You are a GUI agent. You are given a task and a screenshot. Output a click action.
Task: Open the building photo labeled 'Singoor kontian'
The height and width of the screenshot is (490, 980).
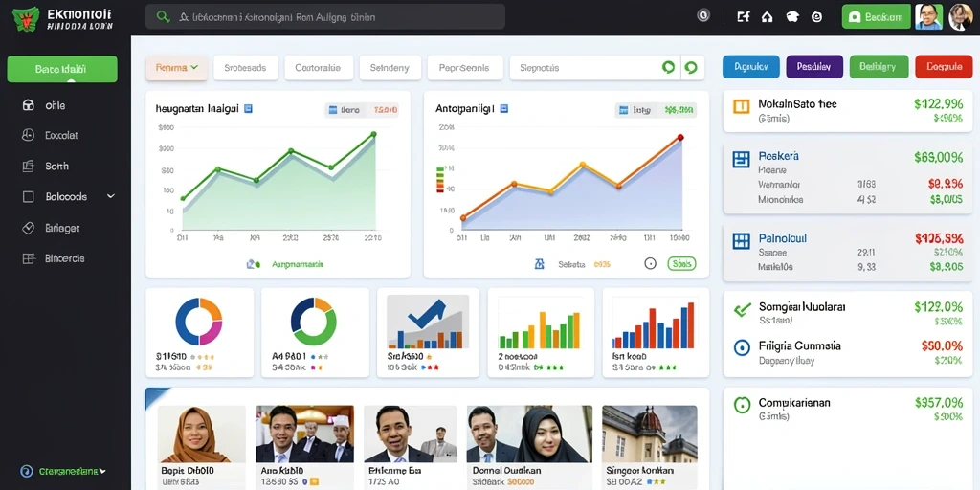pos(650,434)
